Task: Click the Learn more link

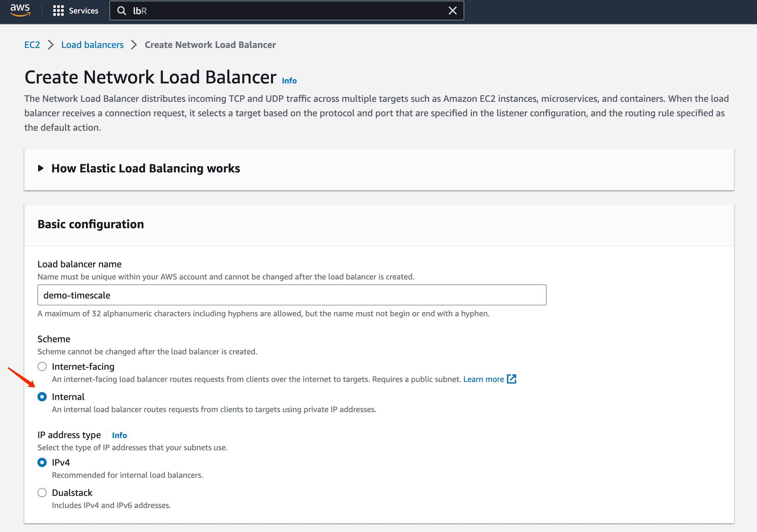Action: click(483, 379)
